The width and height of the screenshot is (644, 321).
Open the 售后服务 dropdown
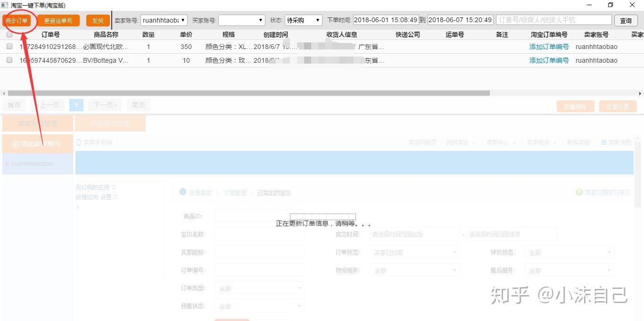(569, 270)
